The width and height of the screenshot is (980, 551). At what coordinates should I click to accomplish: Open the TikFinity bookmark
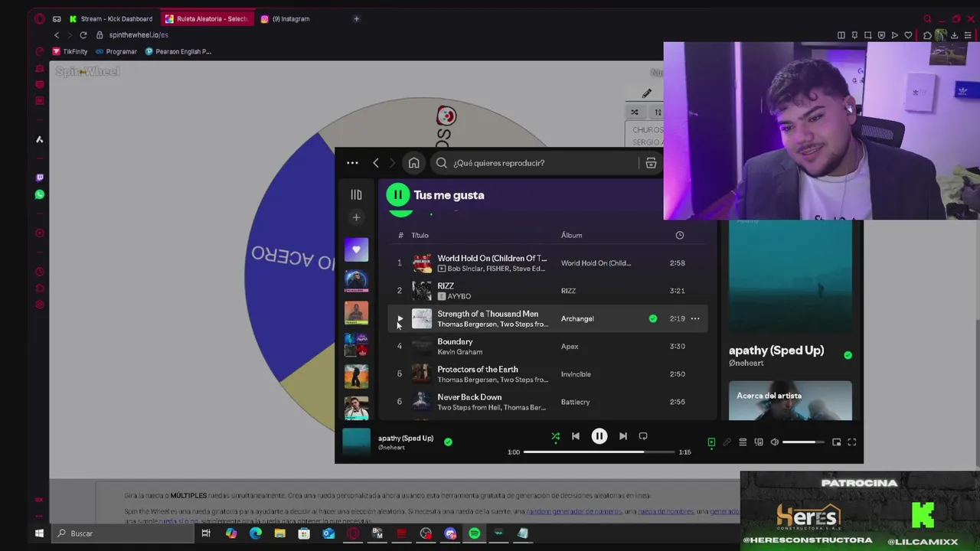pyautogui.click(x=70, y=51)
